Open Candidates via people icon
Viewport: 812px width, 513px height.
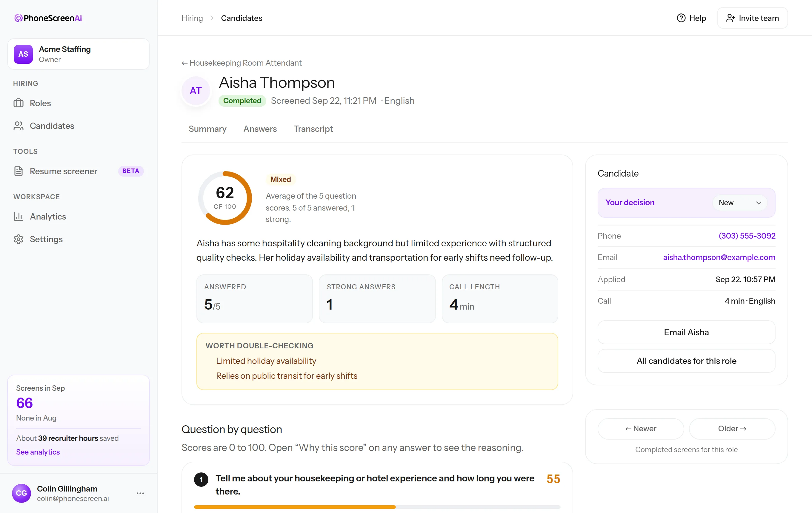pyautogui.click(x=19, y=126)
